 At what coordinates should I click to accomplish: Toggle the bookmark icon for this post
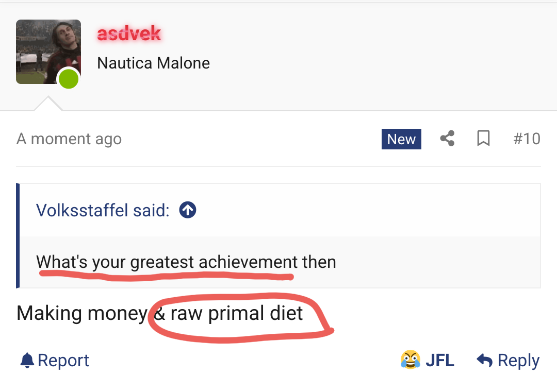(x=483, y=139)
